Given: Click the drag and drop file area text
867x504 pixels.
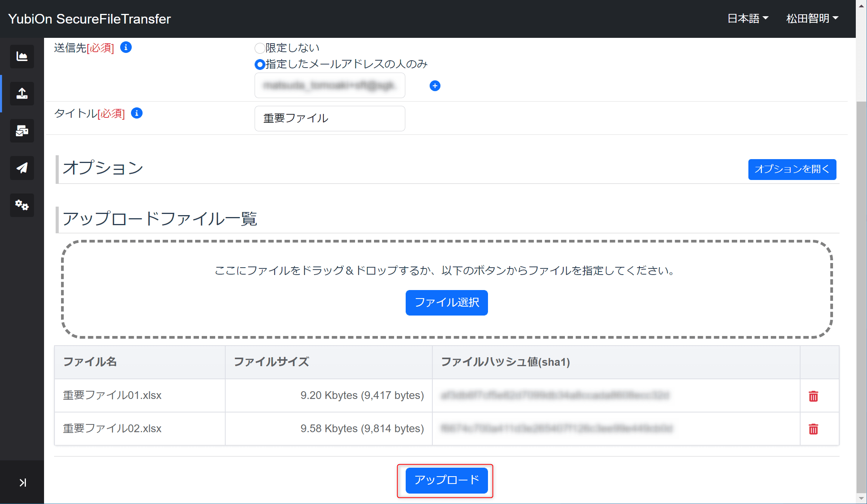Looking at the screenshot, I should [444, 270].
